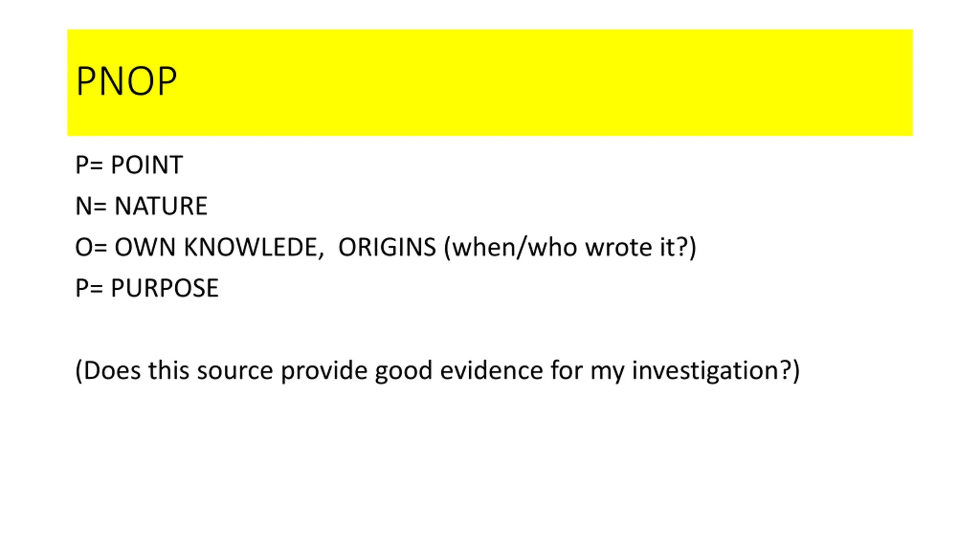The image size is (980, 551).
Task: Click the question about source evidence
Action: (x=438, y=371)
